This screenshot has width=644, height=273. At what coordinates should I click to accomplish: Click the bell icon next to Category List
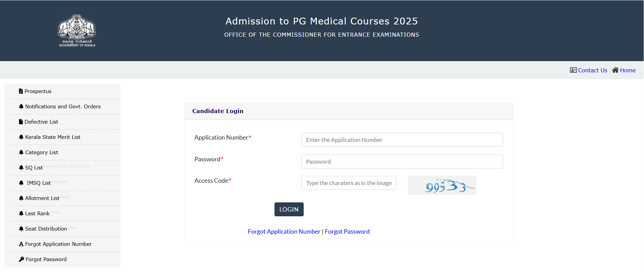pyautogui.click(x=21, y=152)
